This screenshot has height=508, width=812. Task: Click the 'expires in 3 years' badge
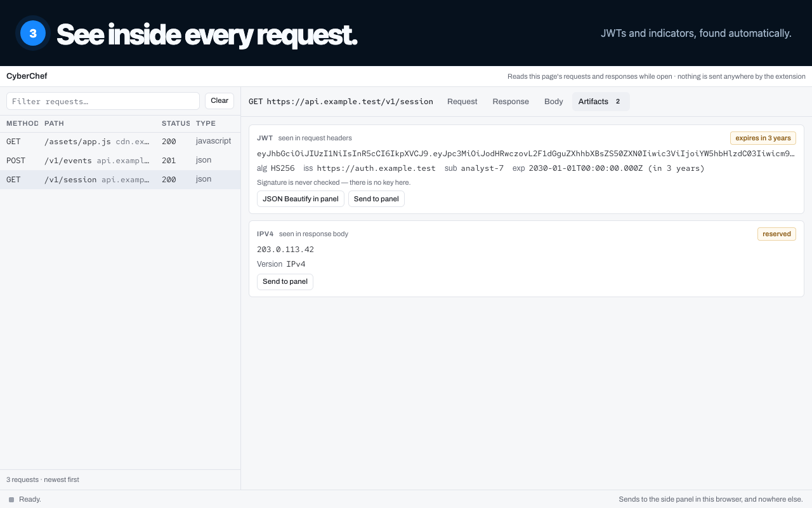pyautogui.click(x=763, y=138)
